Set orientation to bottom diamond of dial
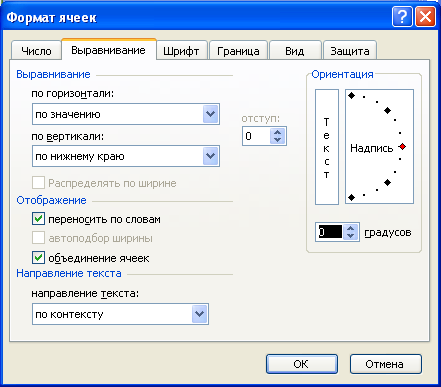This screenshot has height=387, width=441. pos(351,197)
